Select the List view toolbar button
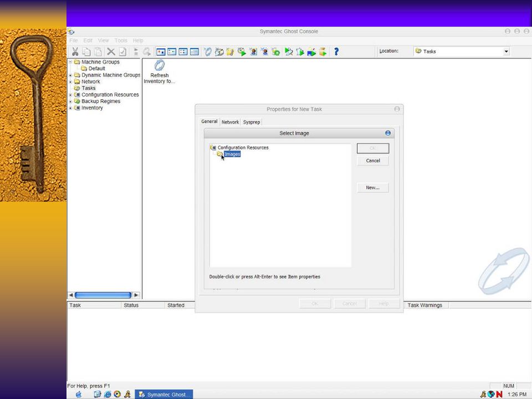Screen dimensions: 532x399 [x=183, y=52]
